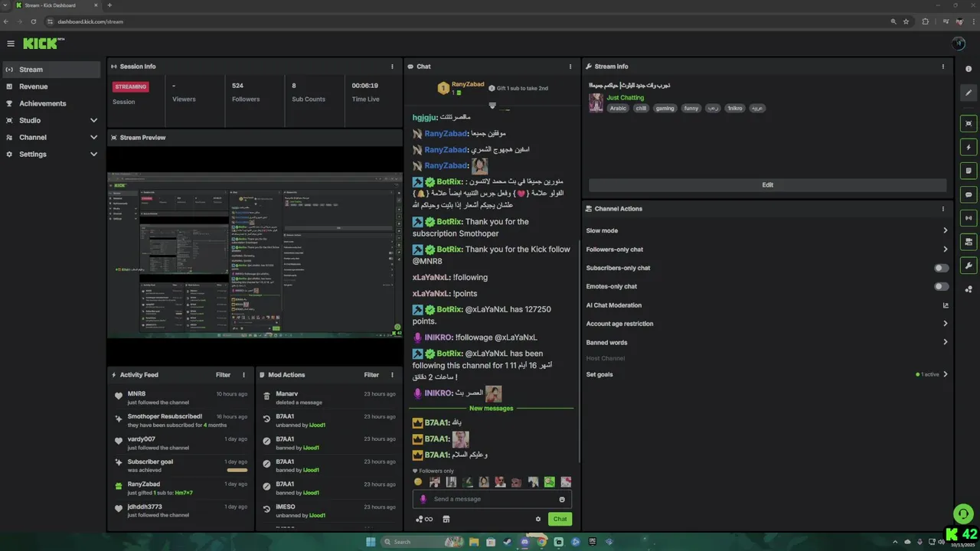This screenshot has width=980, height=551.
Task: Go to Achievements page
Action: [51, 103]
